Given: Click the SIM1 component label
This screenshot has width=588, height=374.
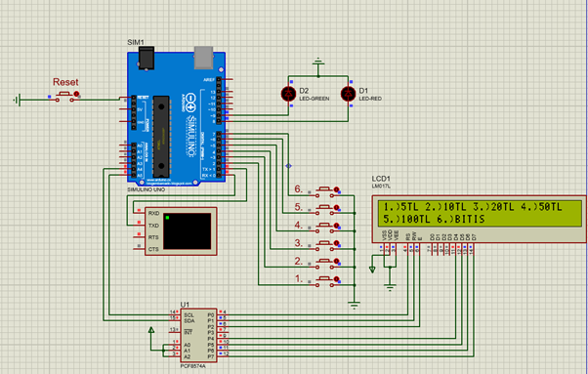Looking at the screenshot, I should coord(136,42).
